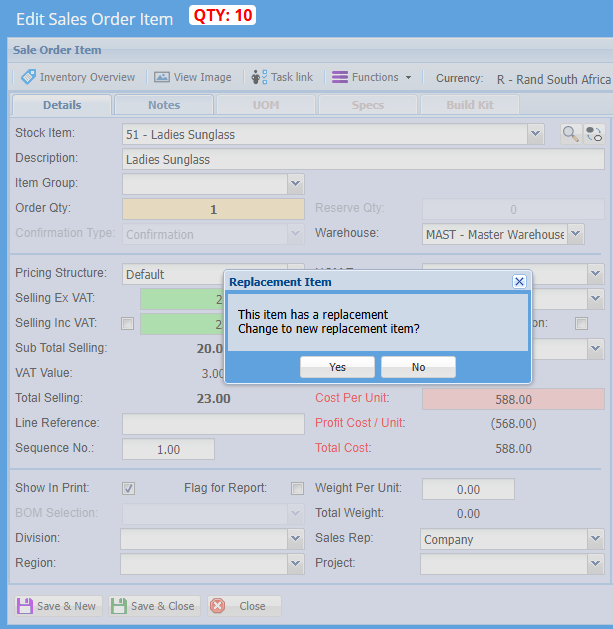Open the Sales Rep dropdown

[x=596, y=539]
